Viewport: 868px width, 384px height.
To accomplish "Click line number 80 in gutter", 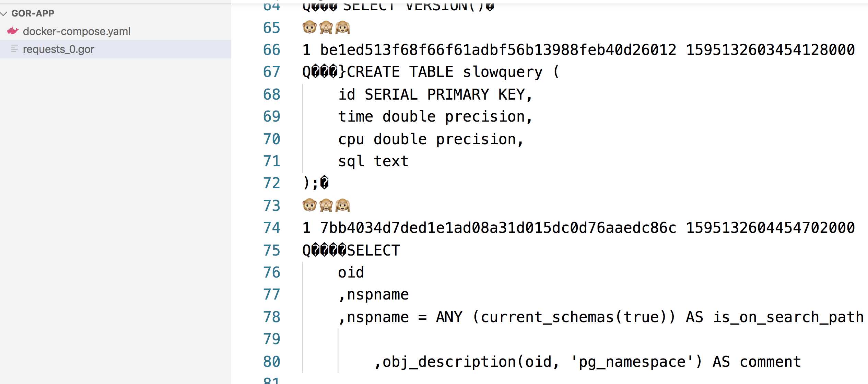I will tap(271, 362).
